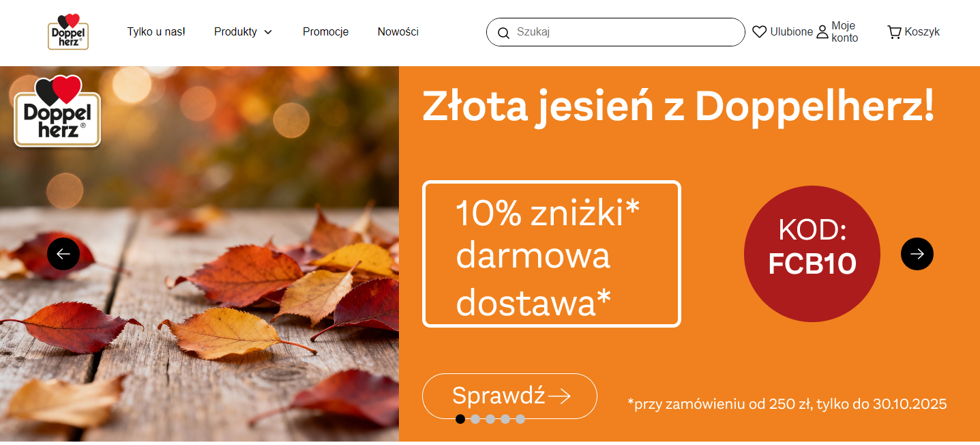Click the search magnifier icon
This screenshot has width=980, height=445.
(x=503, y=33)
